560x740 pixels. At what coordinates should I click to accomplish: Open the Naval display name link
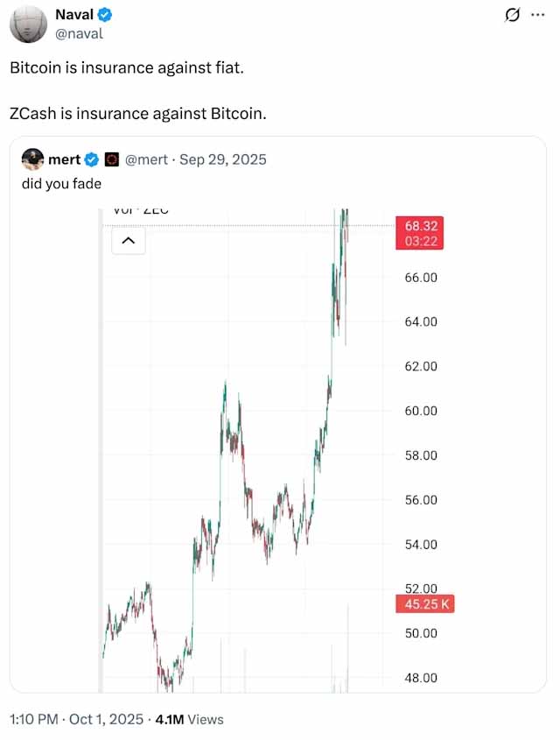pos(74,15)
